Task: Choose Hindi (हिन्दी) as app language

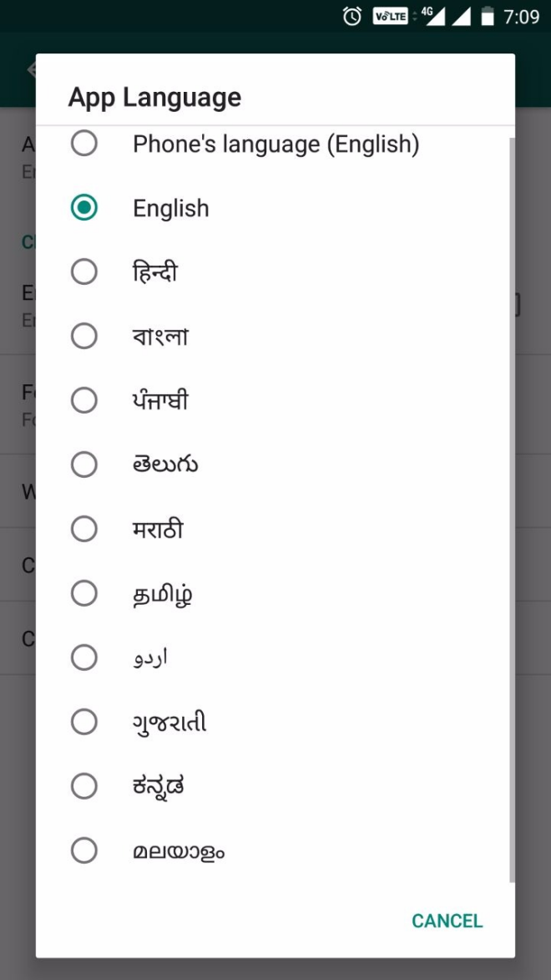Action: point(84,272)
